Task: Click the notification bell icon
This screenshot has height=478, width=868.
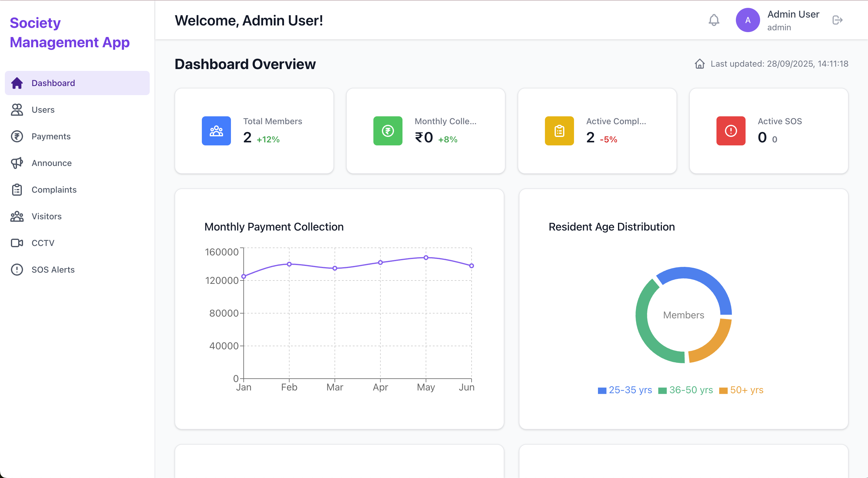Action: pos(714,20)
